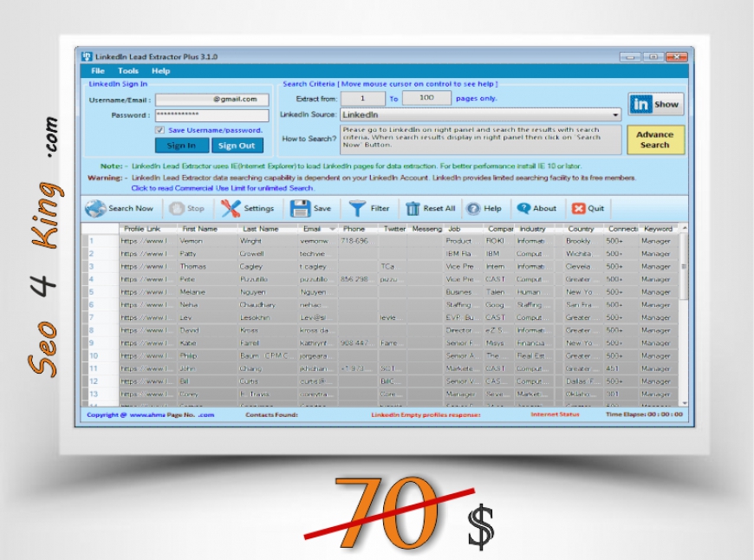
Task: Click the Filter funnel icon
Action: (357, 208)
